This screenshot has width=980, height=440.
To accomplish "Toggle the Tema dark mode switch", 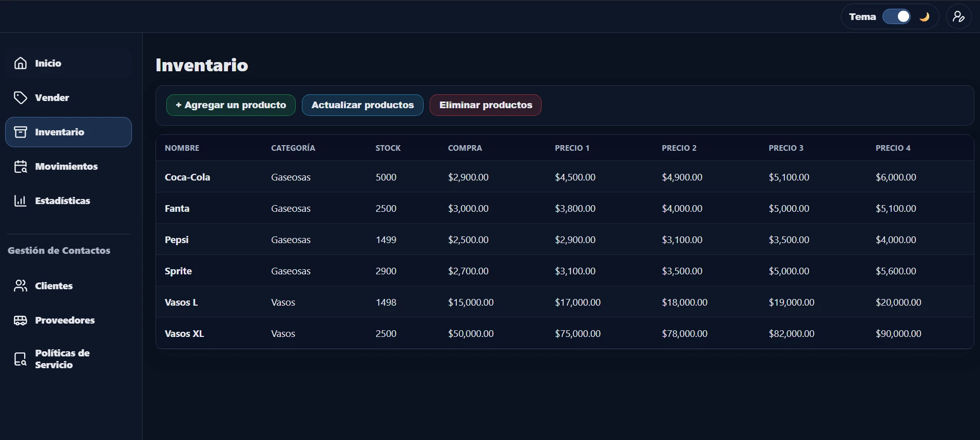I will (x=896, y=17).
